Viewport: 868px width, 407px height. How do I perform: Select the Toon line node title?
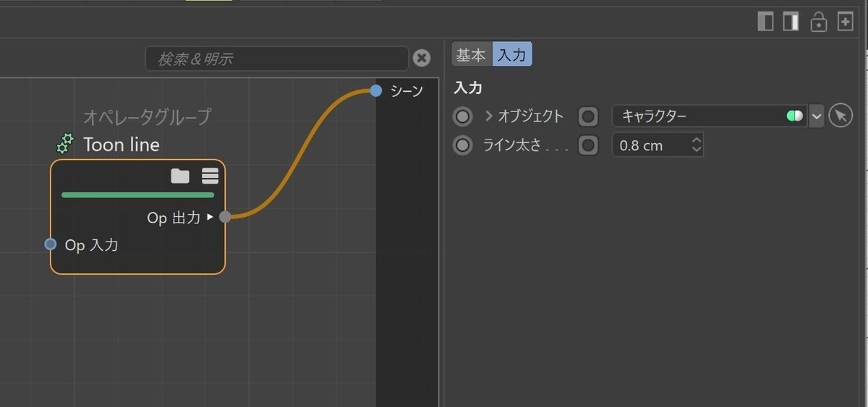(121, 145)
